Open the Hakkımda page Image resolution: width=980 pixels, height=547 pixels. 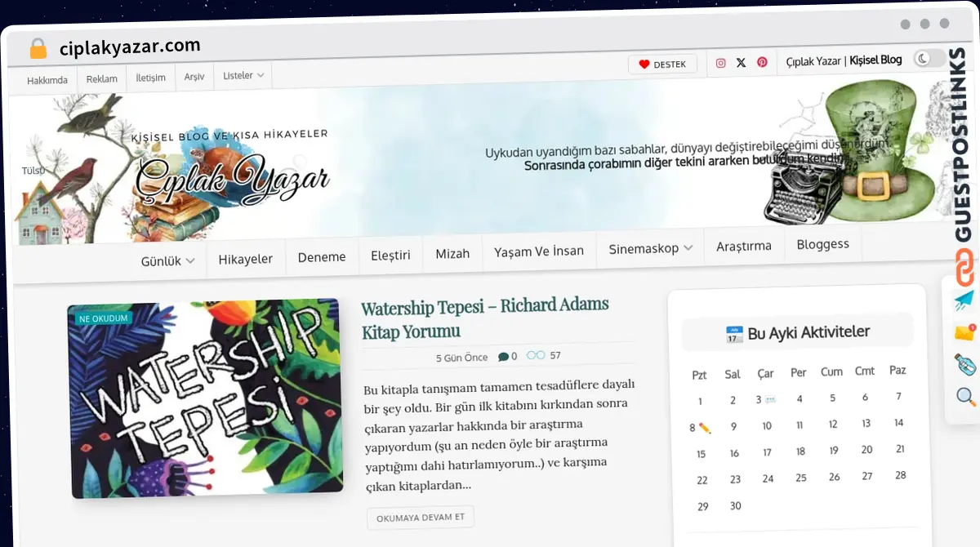point(47,80)
